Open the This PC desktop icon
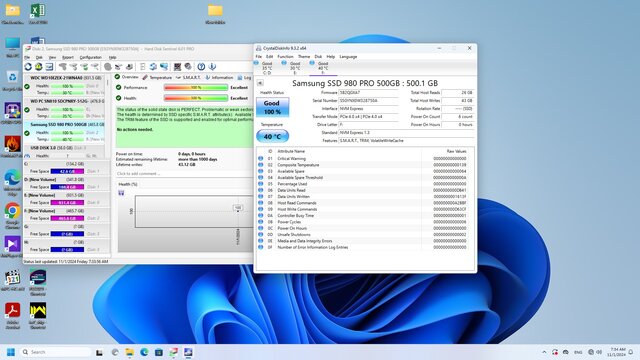The height and width of the screenshot is (360, 640). [x=12, y=47]
